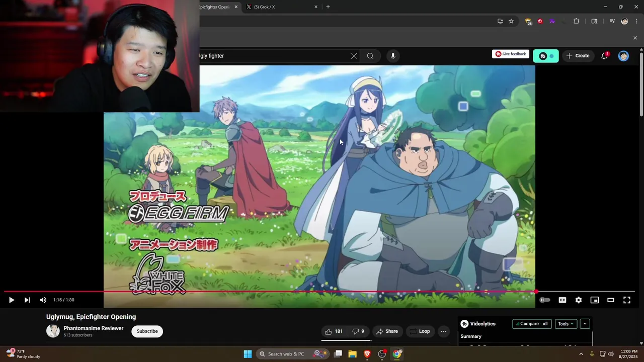Like the video with 181 likes

[334, 331]
